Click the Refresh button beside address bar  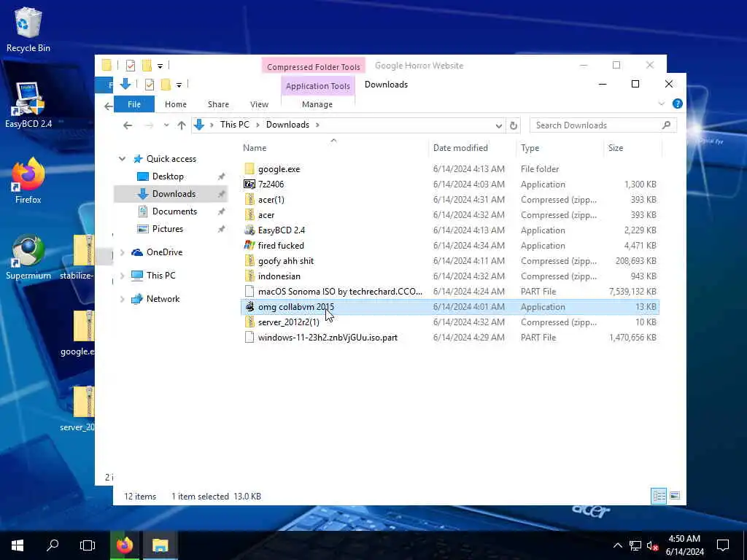(513, 125)
